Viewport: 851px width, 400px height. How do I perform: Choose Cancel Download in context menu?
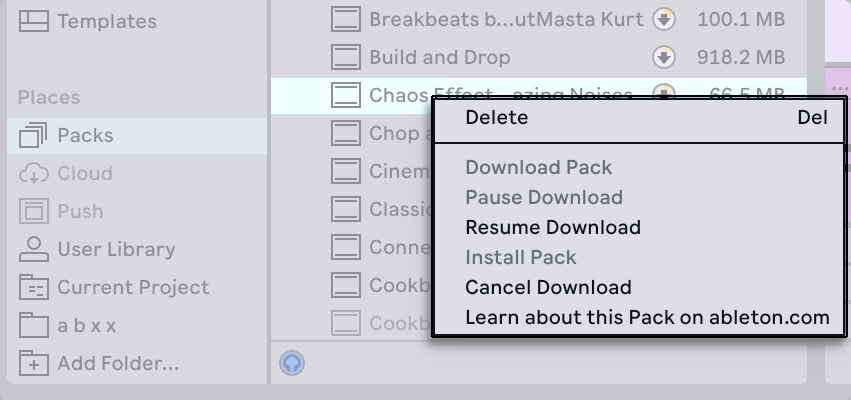coord(548,287)
